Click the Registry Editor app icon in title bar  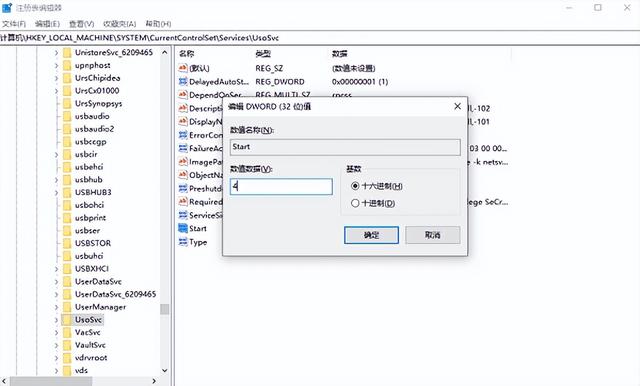pyautogui.click(x=7, y=7)
